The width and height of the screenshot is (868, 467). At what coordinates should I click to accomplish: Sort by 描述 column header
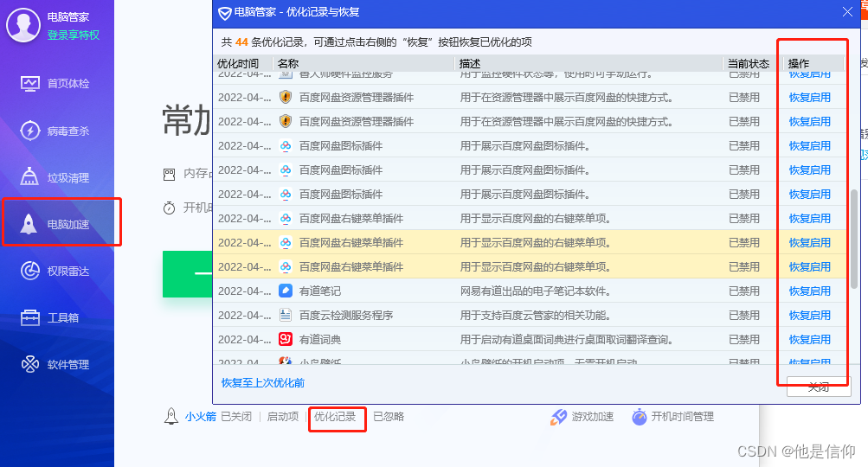click(x=588, y=64)
